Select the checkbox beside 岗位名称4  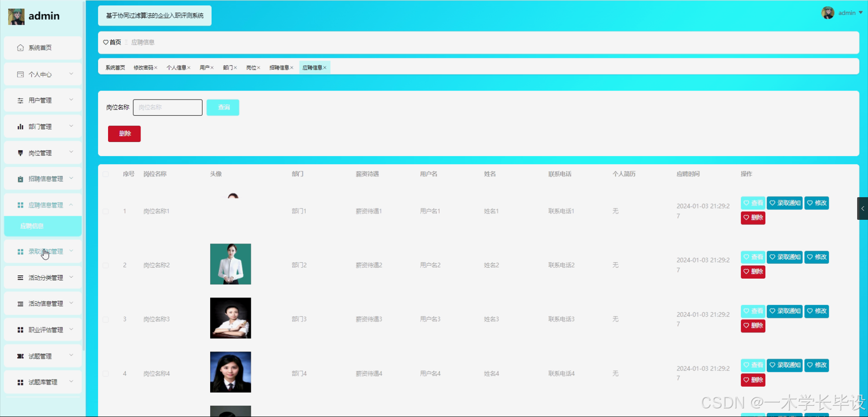pyautogui.click(x=106, y=374)
